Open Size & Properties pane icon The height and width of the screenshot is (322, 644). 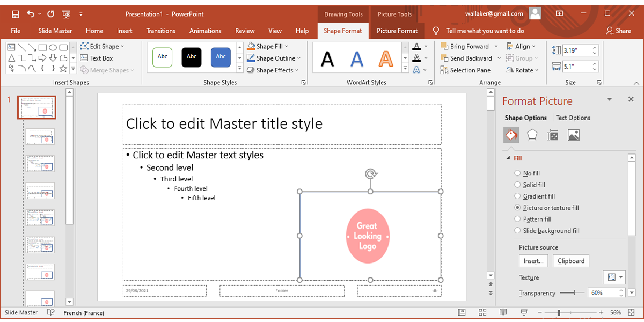pyautogui.click(x=553, y=135)
